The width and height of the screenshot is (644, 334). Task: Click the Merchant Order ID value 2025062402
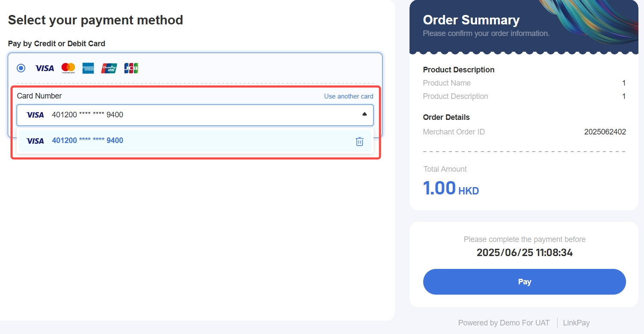(605, 132)
